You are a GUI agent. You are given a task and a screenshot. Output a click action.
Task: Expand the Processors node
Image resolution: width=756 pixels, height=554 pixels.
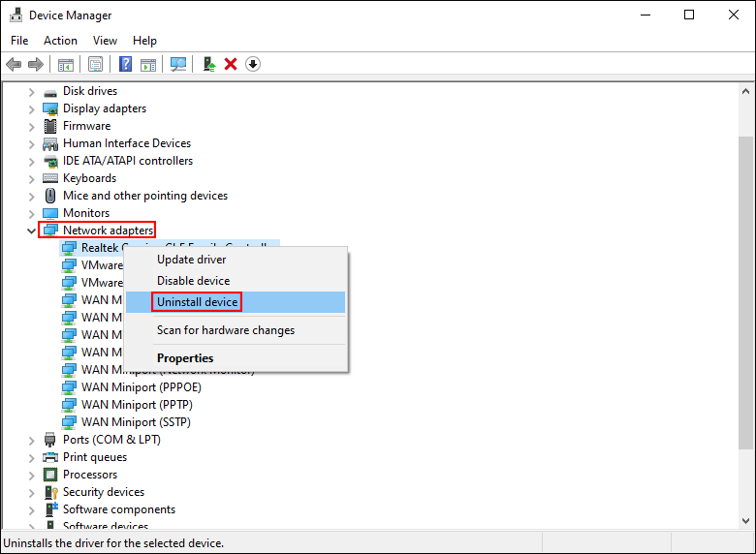click(32, 475)
